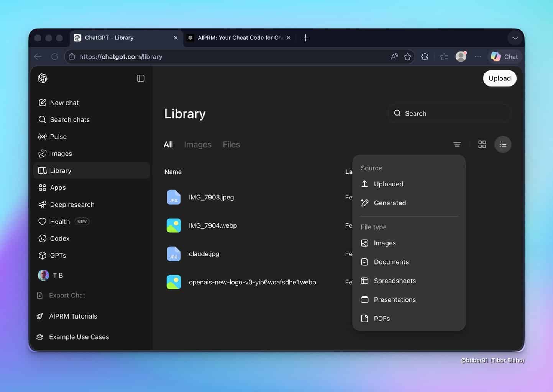The width and height of the screenshot is (553, 392).
Task: Open the tab list chevron
Action: click(515, 38)
